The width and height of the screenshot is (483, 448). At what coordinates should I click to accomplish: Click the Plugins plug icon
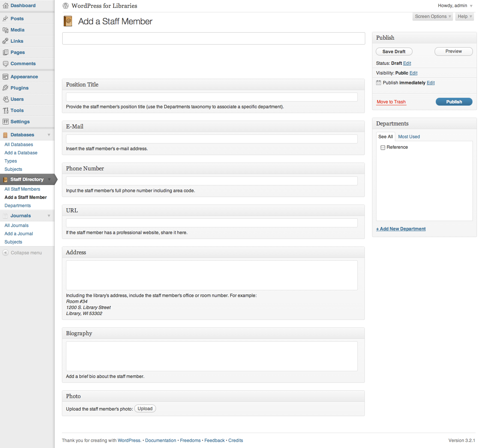(5, 88)
